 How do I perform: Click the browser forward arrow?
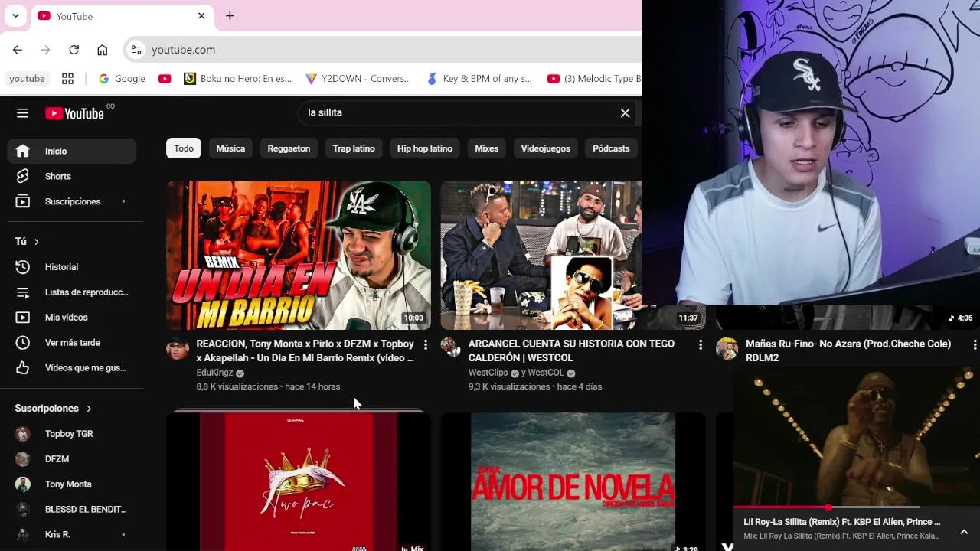[45, 50]
